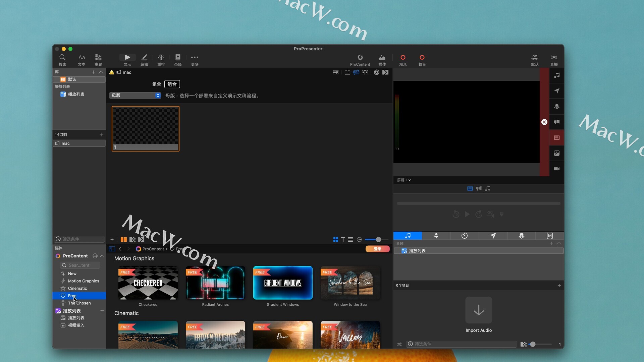
Task: Collapse the 音频 audio section
Action: coord(559,243)
